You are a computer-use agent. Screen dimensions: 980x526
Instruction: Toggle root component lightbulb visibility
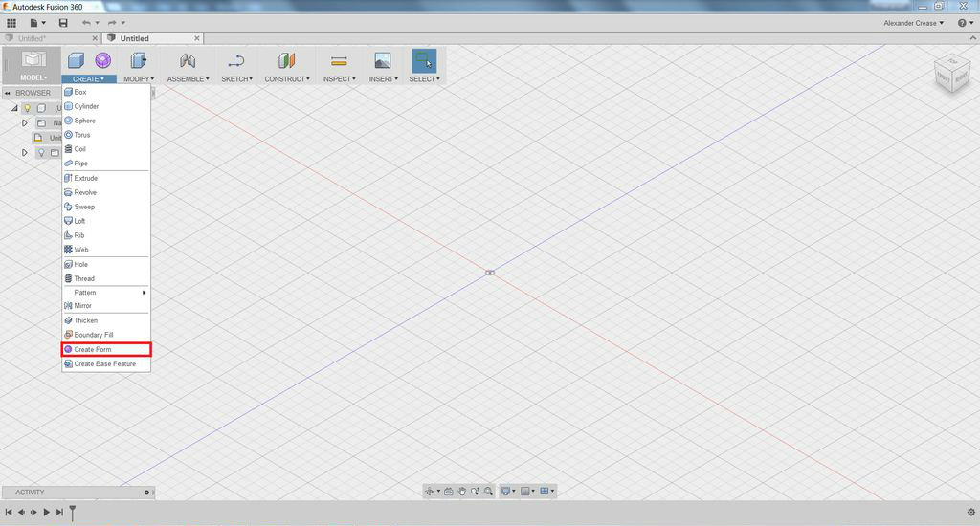[x=28, y=108]
